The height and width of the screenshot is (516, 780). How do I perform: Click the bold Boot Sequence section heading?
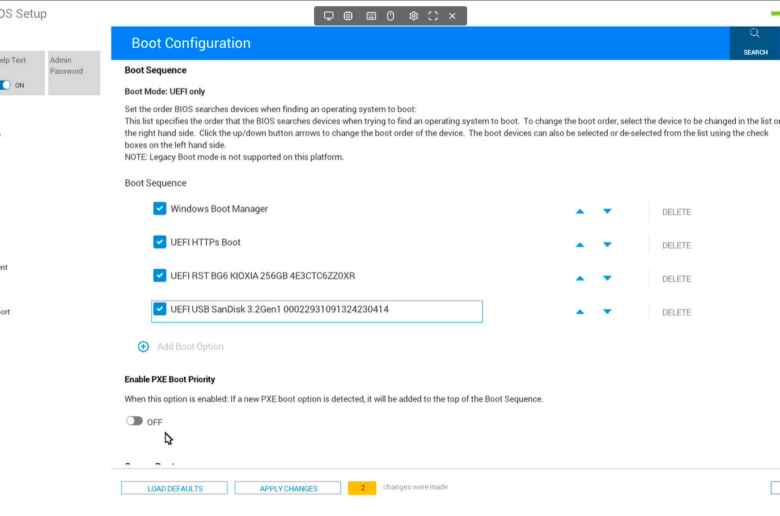pyautogui.click(x=155, y=70)
